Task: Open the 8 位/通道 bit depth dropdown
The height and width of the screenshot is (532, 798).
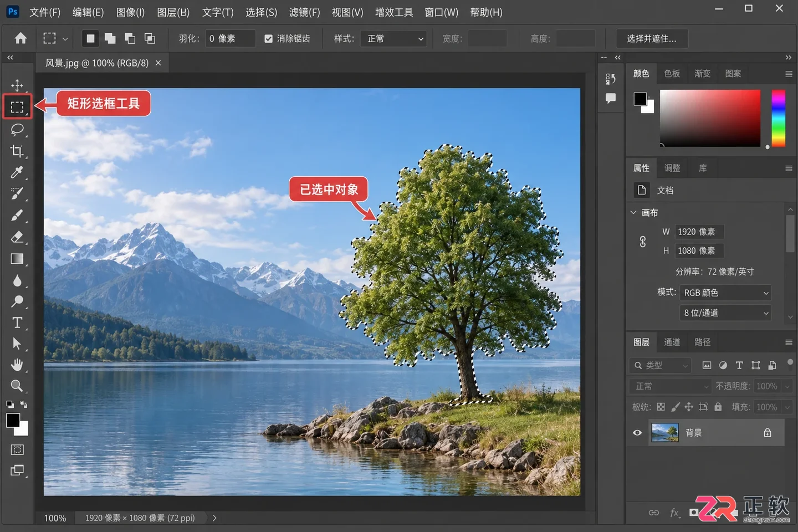Action: [726, 313]
